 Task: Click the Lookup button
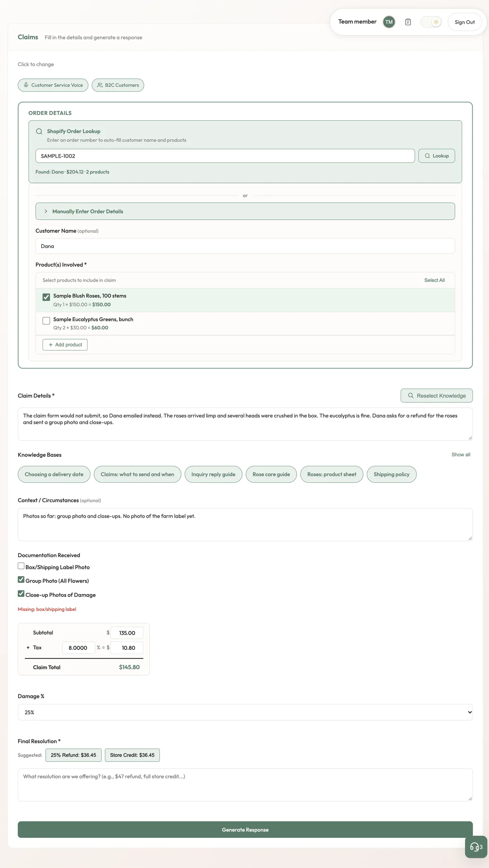pyautogui.click(x=437, y=156)
